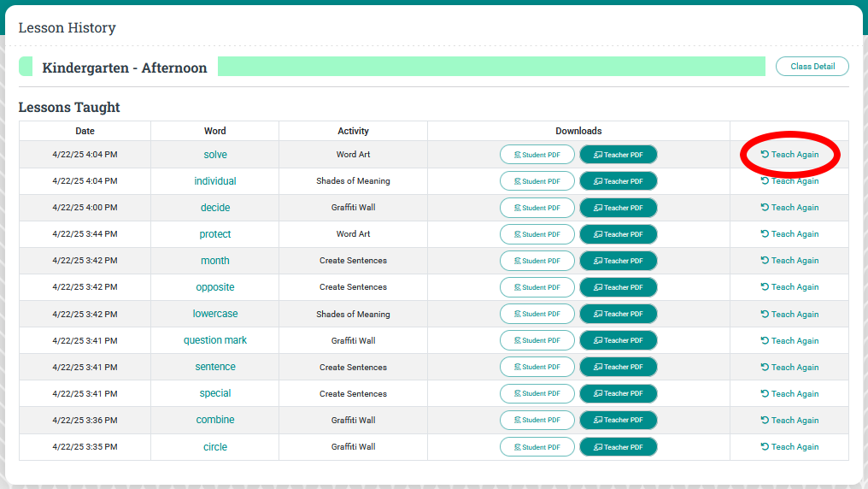
Task: Click Teacher PDF icon in circle row
Action: 599,447
